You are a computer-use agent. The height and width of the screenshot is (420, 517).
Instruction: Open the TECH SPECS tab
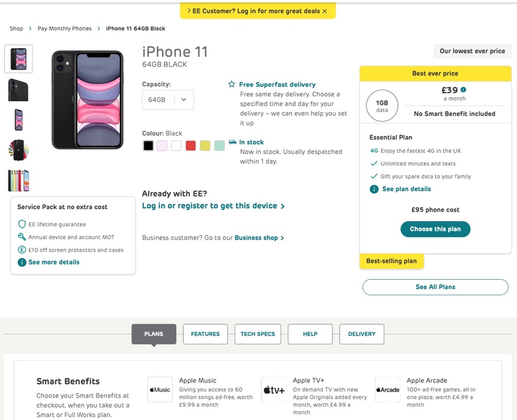click(x=257, y=334)
